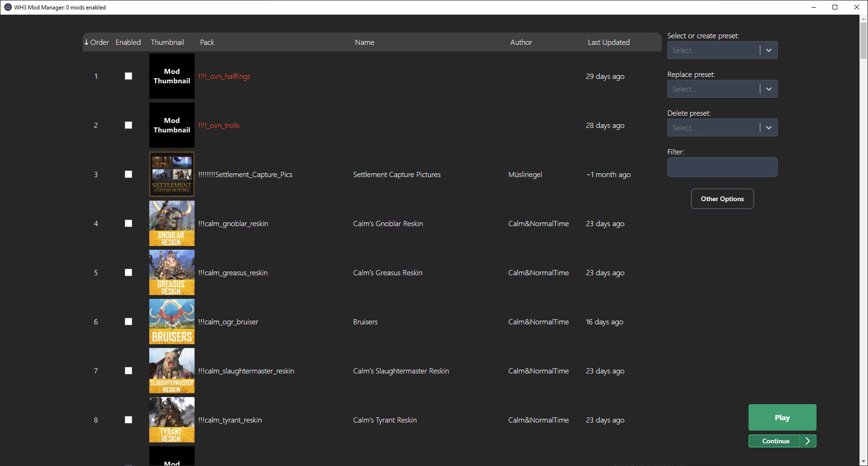
Task: Toggle the Settlement Capture Pictures mod checkbox
Action: (x=128, y=174)
